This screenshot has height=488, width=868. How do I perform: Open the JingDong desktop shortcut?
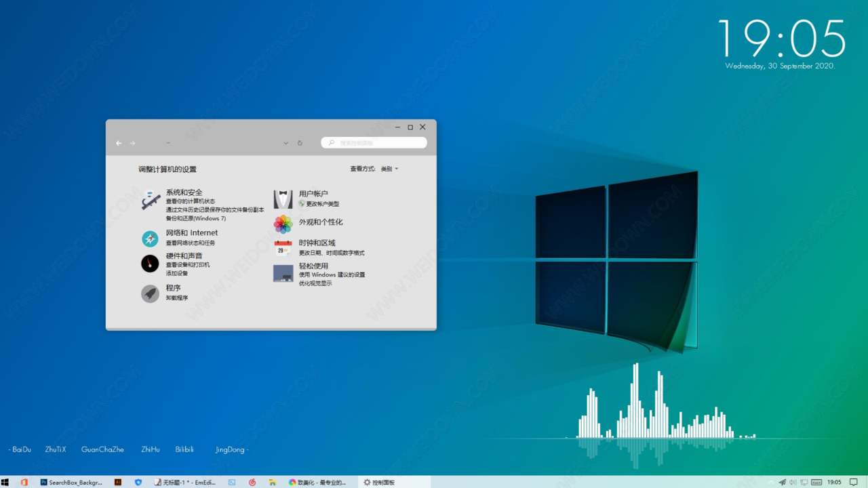[230, 449]
